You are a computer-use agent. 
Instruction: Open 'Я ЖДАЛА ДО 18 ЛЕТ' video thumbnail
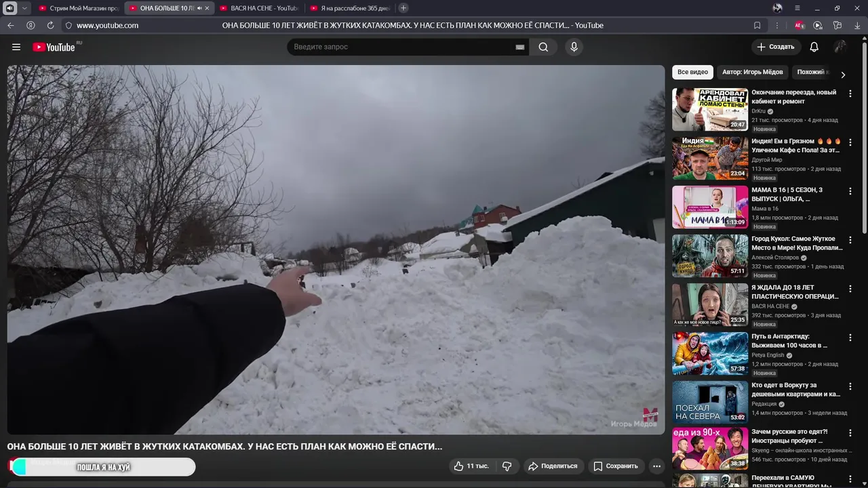(710, 304)
